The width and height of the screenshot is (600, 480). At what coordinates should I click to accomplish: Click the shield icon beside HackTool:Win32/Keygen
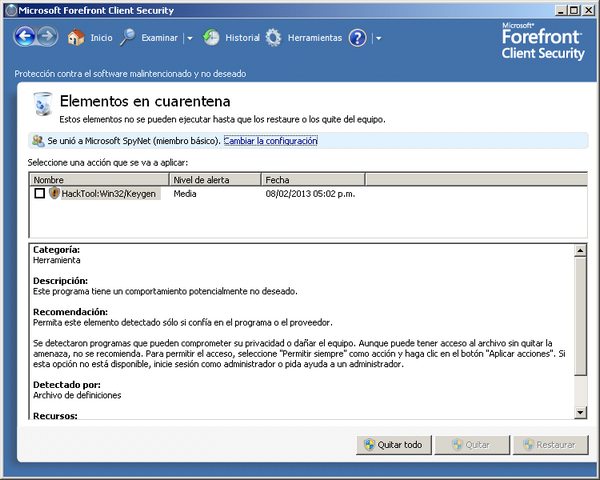pos(54,193)
